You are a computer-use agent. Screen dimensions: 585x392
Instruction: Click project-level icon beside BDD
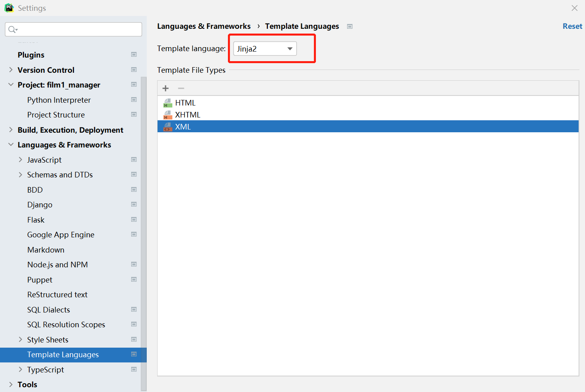[134, 189]
